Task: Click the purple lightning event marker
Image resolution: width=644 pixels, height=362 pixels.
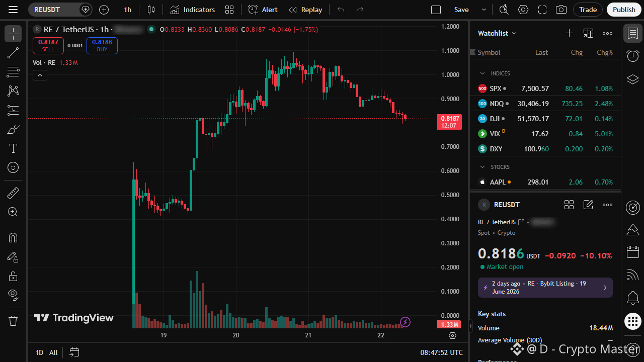Action: click(405, 322)
